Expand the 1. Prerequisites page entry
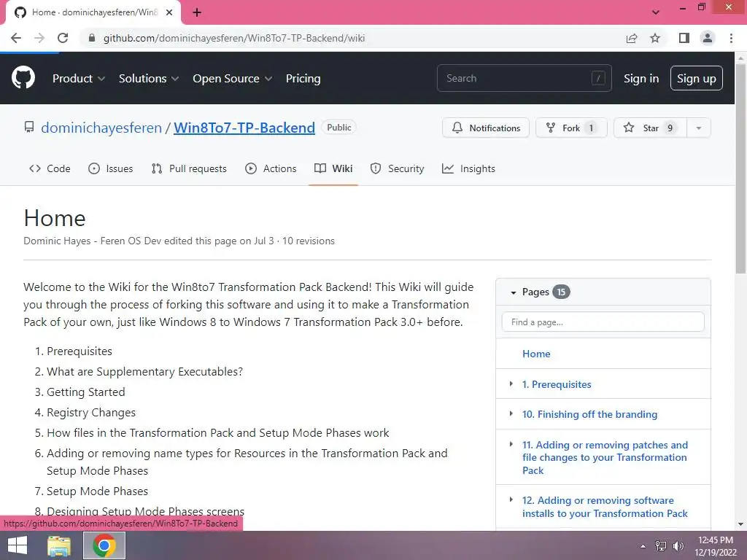 511,384
